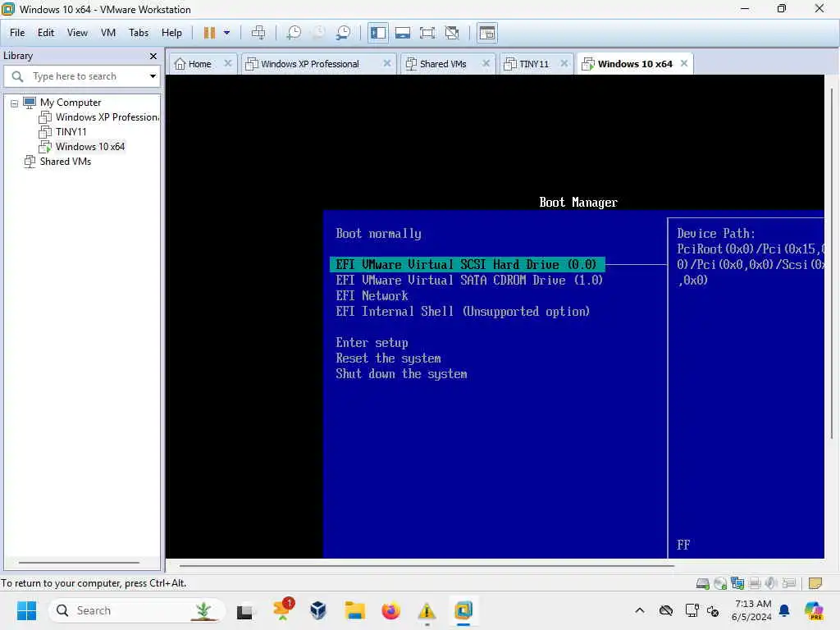Close the Windows XP Professional tab

[387, 63]
